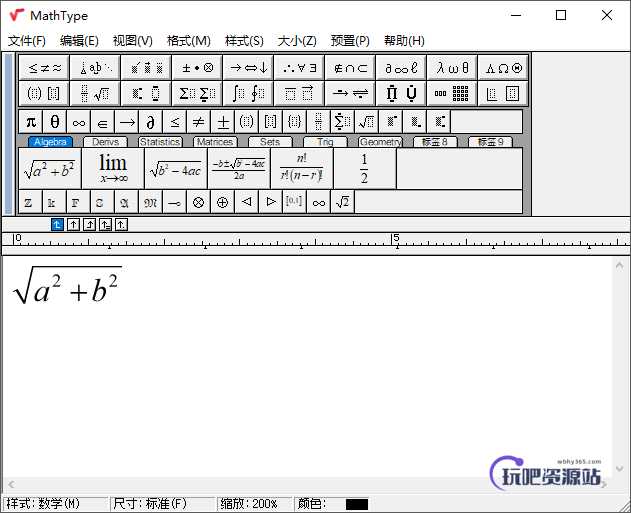Select the rightmost tab stop type button
The height and width of the screenshot is (513, 631).
click(x=122, y=225)
